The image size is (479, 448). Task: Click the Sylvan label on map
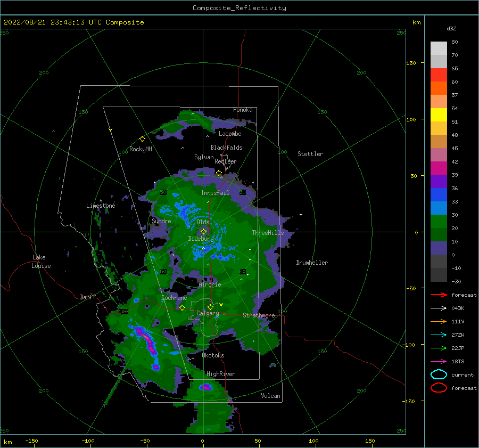click(204, 157)
